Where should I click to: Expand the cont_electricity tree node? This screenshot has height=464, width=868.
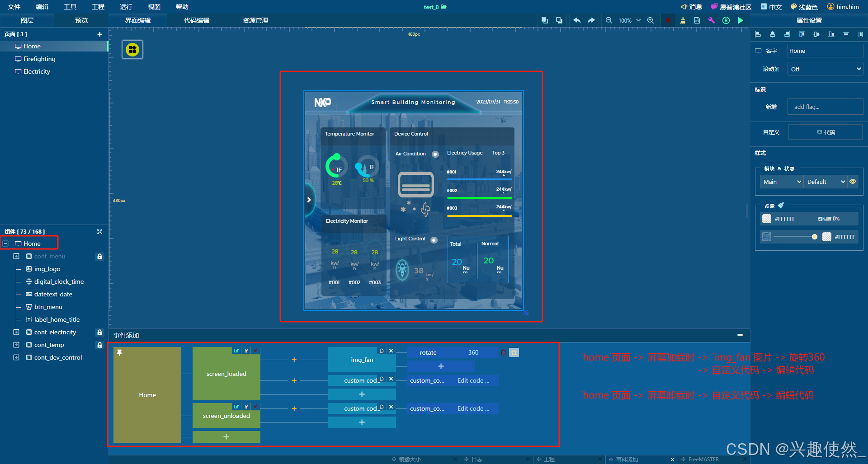16,332
